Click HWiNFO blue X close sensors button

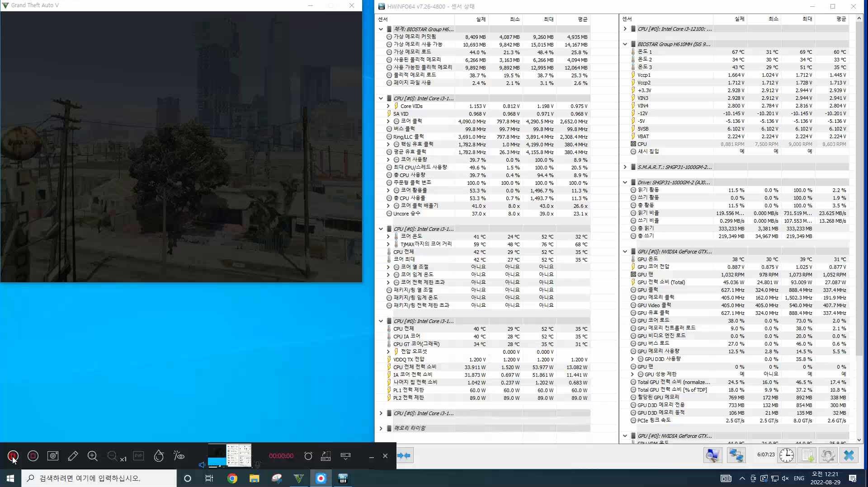(849, 455)
